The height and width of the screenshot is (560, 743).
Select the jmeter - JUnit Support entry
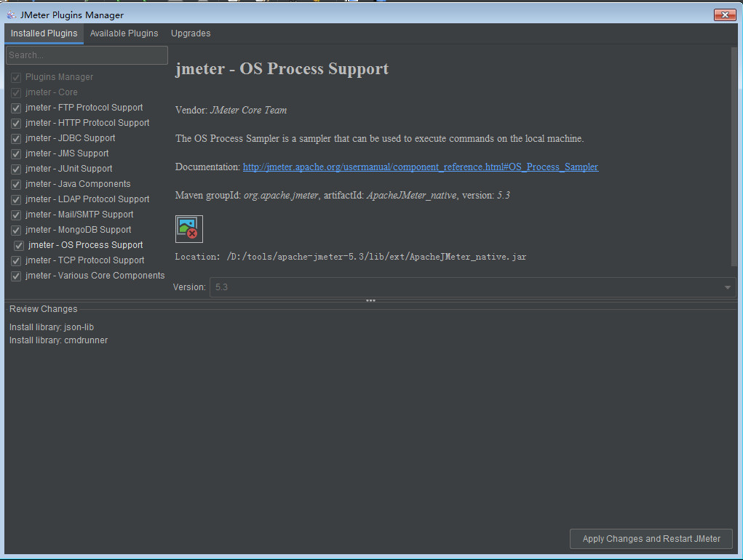click(x=68, y=169)
